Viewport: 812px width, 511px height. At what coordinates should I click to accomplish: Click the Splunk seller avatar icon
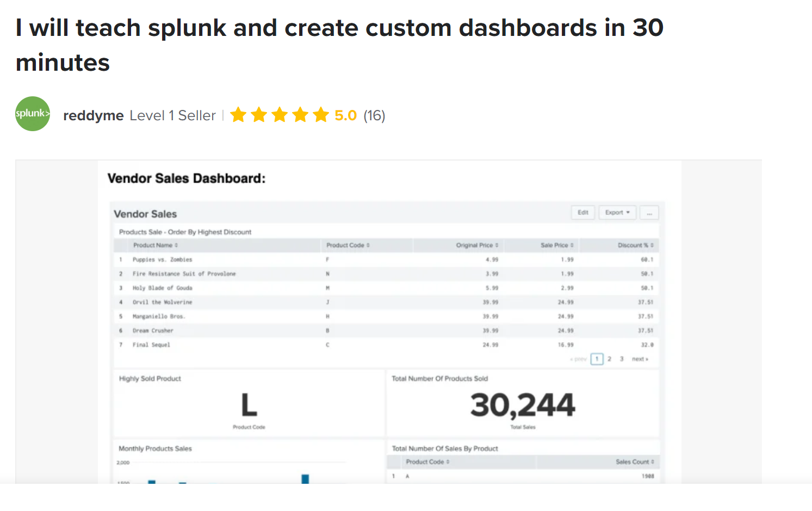pyautogui.click(x=33, y=114)
